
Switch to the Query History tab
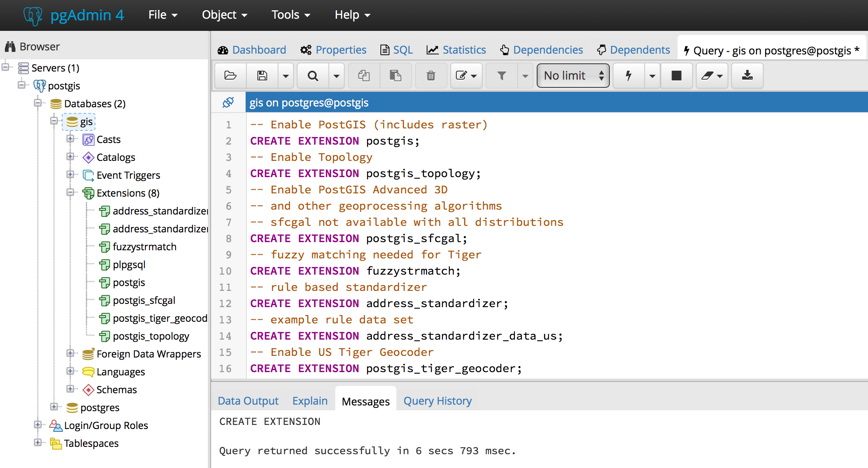click(437, 401)
